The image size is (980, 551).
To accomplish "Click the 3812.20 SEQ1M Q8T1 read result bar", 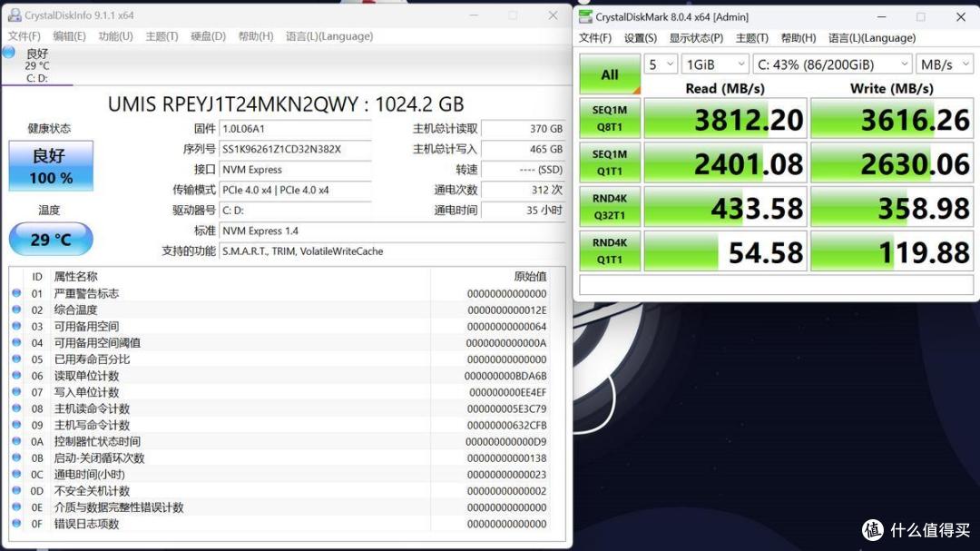I will (726, 118).
